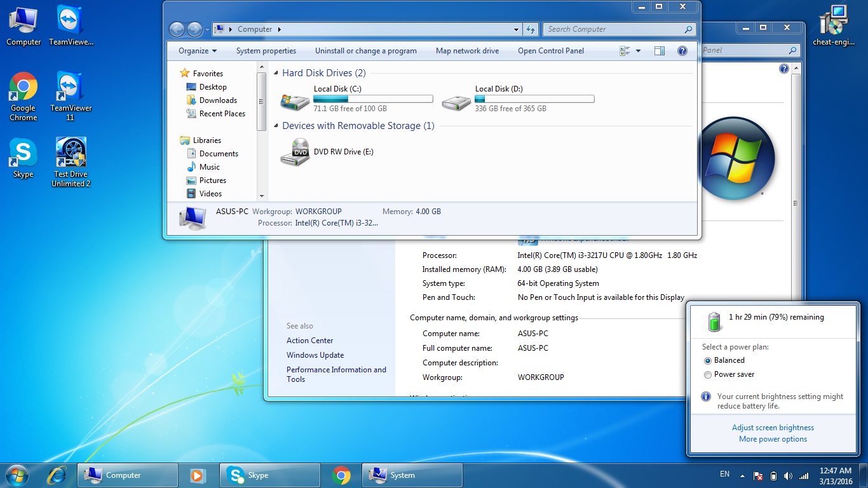Collapse the Hard Disk Drives group
The image size is (868, 488).
276,73
